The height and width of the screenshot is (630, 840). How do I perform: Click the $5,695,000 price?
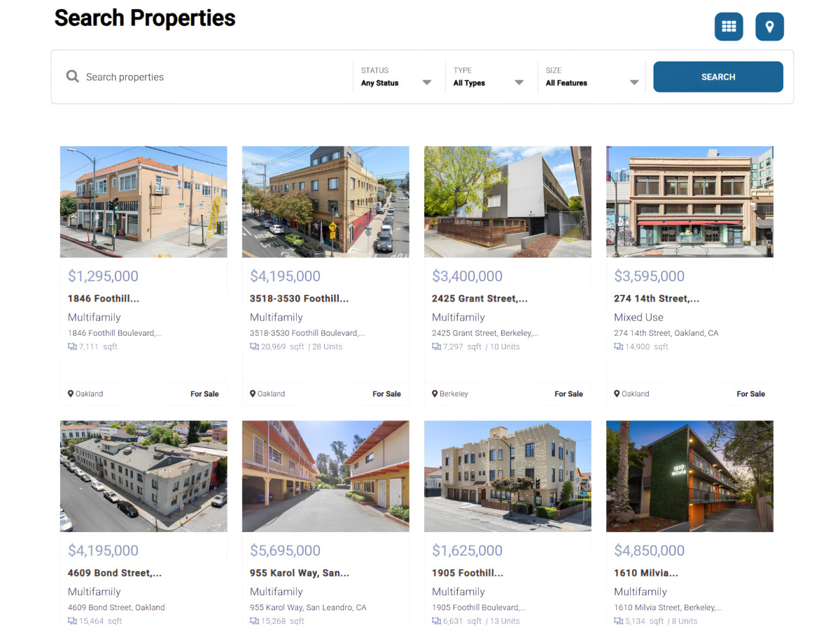tap(285, 550)
